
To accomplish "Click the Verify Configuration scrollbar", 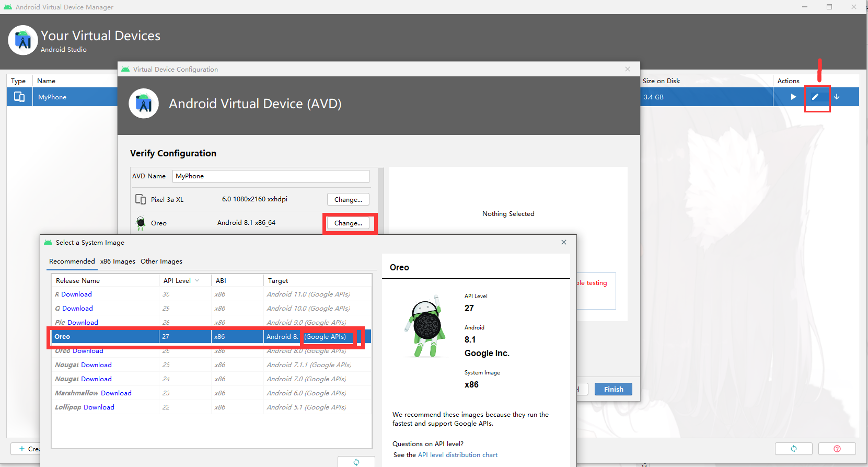I will (x=381, y=201).
